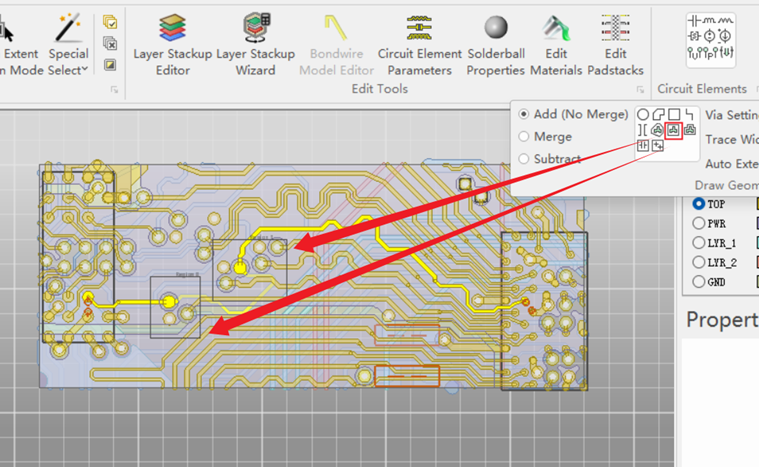Expand the Edit Tools group launcher
The width and height of the screenshot is (759, 467).
pyautogui.click(x=643, y=91)
